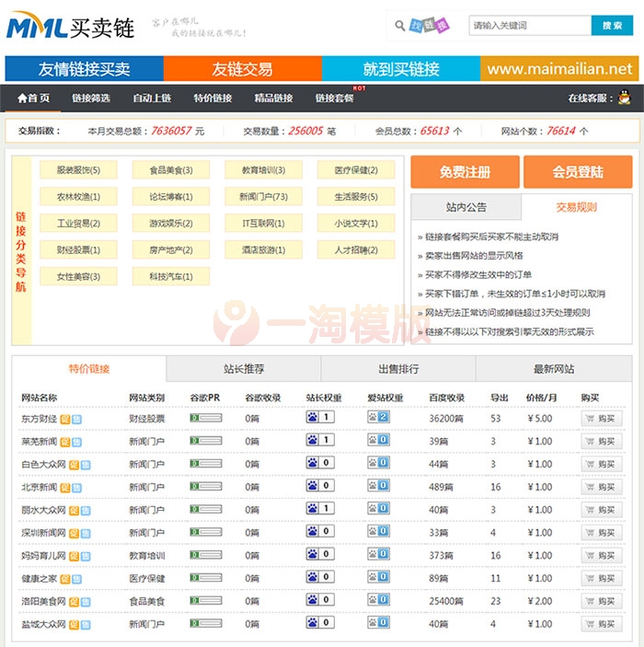Click blue badge next to 白色大众网
This screenshot has height=647, width=644.
(x=86, y=465)
